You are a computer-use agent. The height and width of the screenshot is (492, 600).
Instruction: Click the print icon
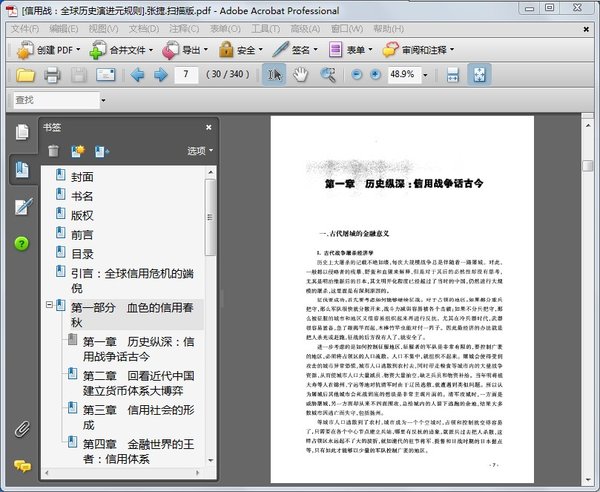[52, 74]
